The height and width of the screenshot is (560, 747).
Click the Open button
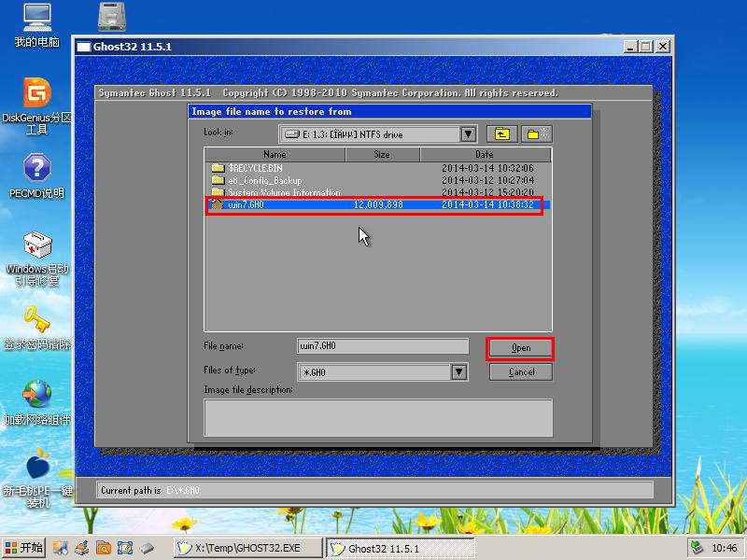tap(520, 348)
